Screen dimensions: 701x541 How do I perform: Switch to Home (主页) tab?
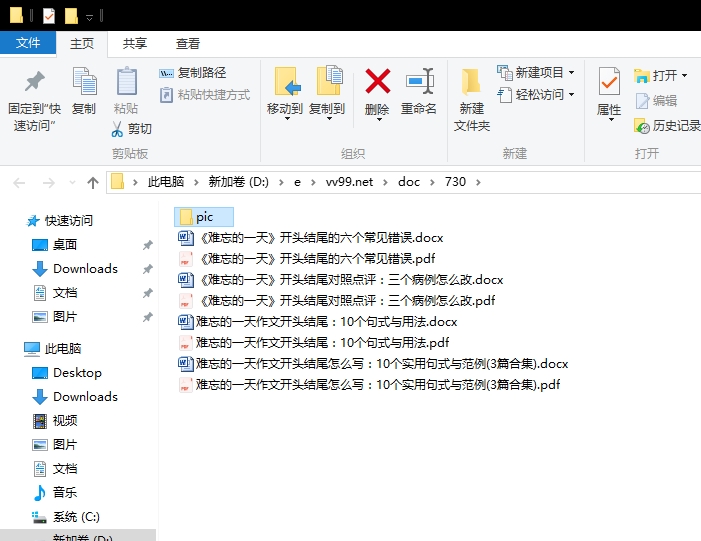tap(82, 44)
